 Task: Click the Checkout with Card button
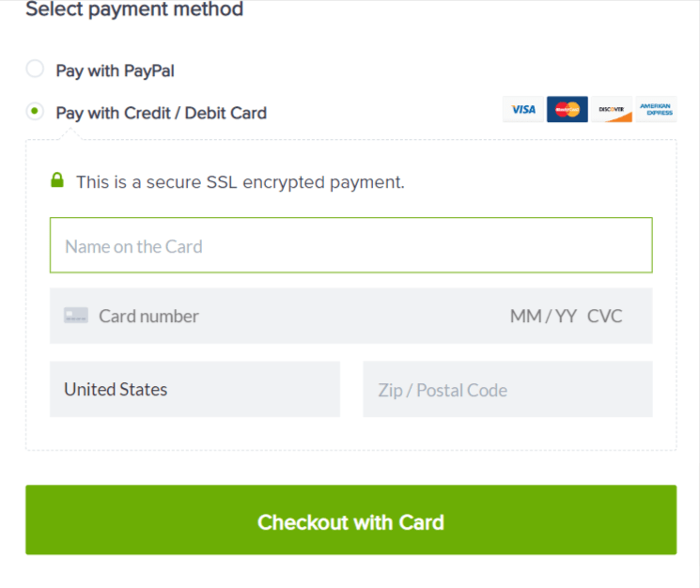(350, 519)
